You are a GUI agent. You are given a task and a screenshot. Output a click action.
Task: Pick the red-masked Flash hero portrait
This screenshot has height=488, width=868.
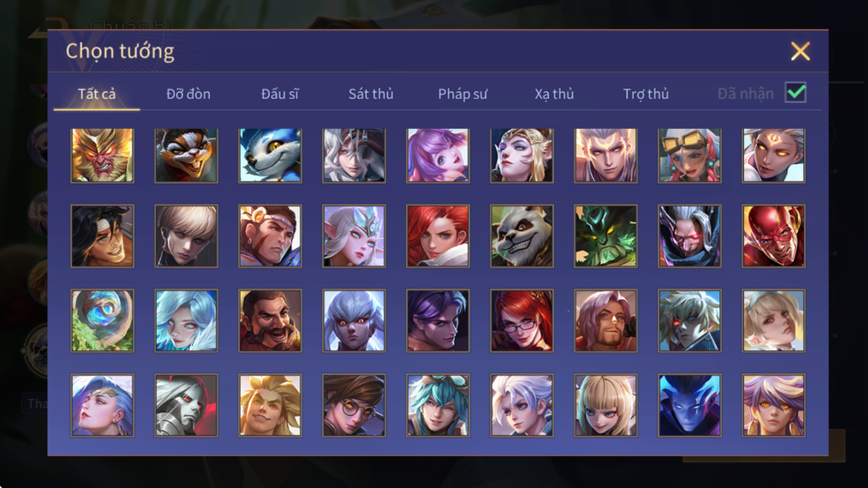[774, 236]
